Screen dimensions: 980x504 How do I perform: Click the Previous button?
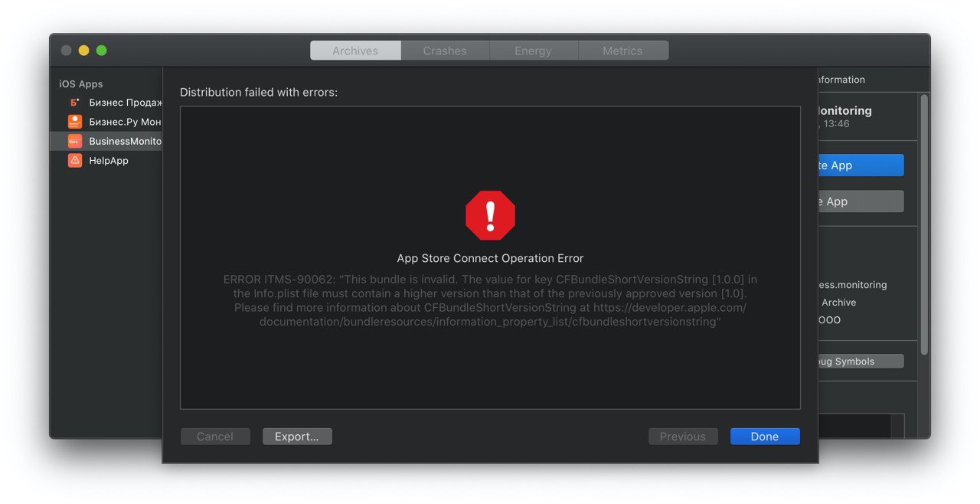(x=683, y=437)
